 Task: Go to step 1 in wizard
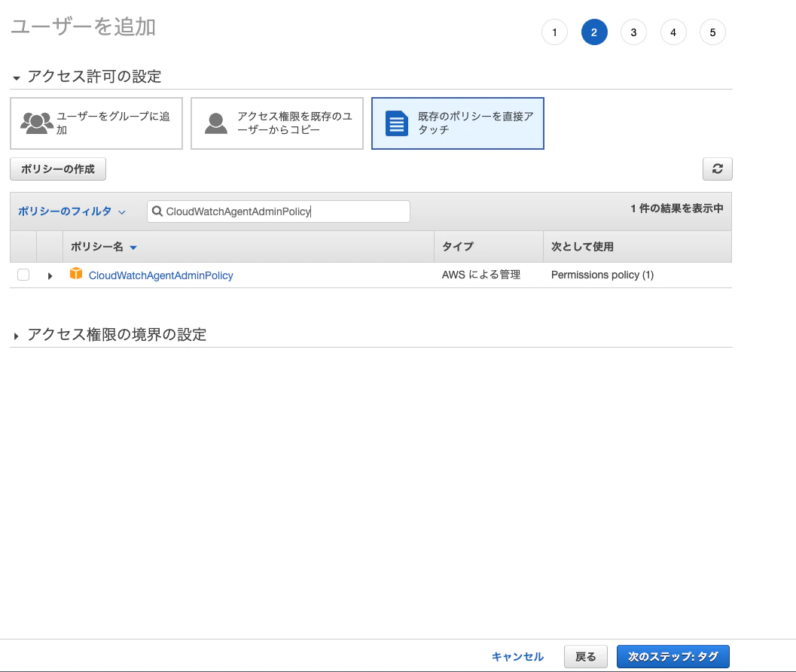(x=554, y=32)
